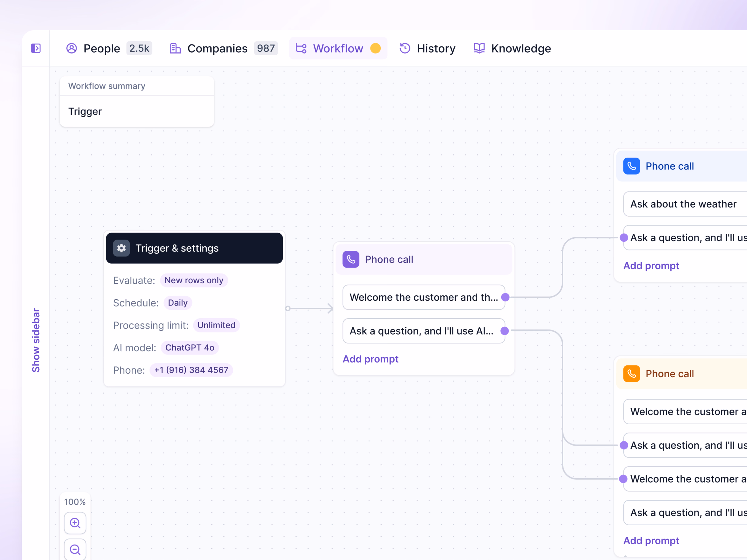
Task: Add prompt to blue Phone call
Action: pyautogui.click(x=651, y=266)
